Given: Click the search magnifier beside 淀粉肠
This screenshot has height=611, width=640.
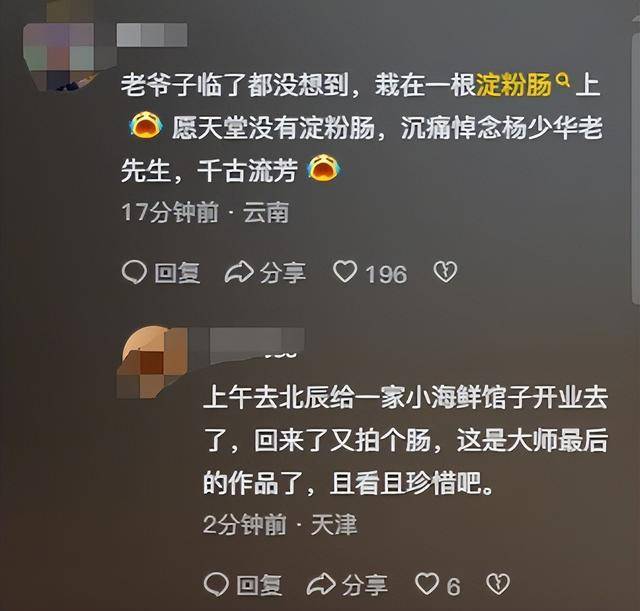Looking at the screenshot, I should click(x=563, y=80).
